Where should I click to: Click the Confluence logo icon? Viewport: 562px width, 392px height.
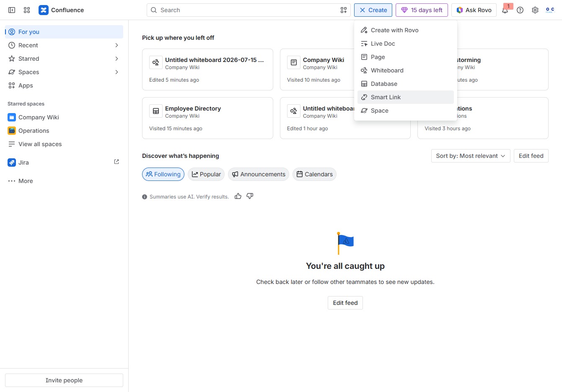click(x=44, y=10)
